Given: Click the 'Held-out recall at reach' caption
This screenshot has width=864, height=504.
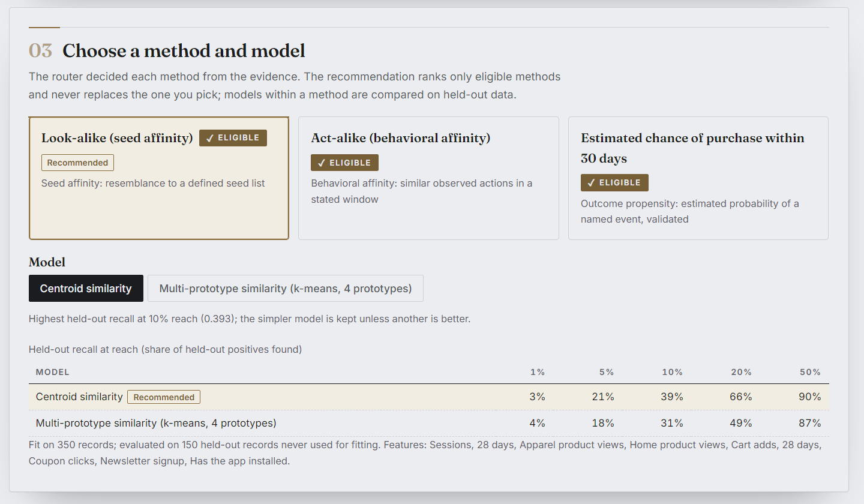Looking at the screenshot, I should coord(165,349).
